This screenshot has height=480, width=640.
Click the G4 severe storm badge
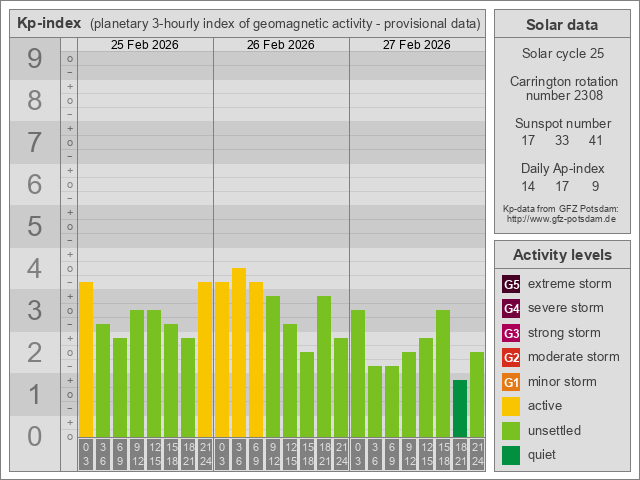511,308
